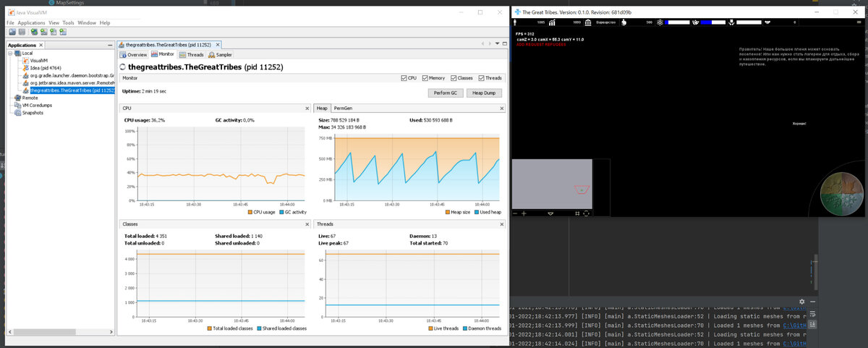868x348 pixels.
Task: Click the bank building icon in game
Action: tap(587, 22)
